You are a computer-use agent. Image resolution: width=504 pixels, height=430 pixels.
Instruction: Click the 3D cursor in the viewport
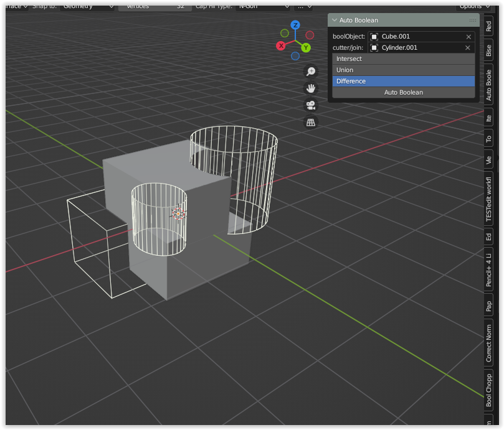tap(178, 213)
